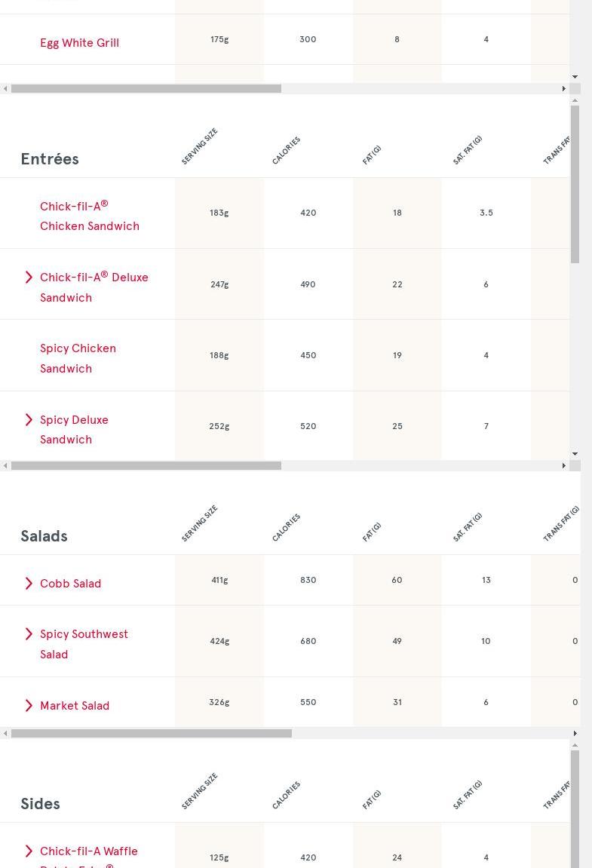Screen dimensions: 592x868
Task: Expand the Spicy Southwest Salad row
Action: (x=29, y=634)
